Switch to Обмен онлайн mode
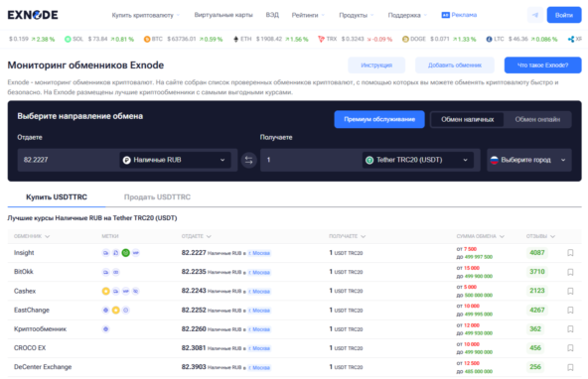Viewport: 588px width, 379px height. [537, 119]
